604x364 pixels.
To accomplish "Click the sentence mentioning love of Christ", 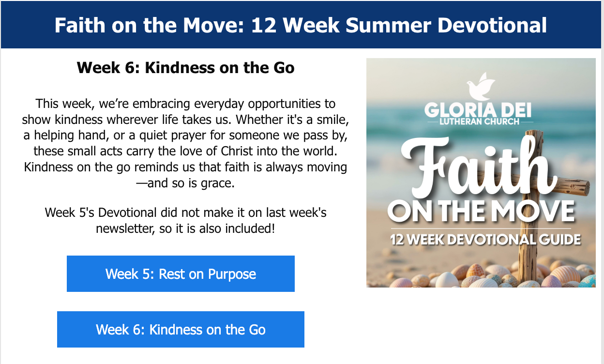I will click(185, 151).
